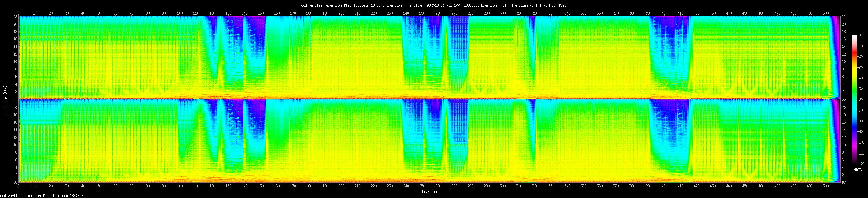Image resolution: width=868 pixels, height=198 pixels.
Task: Click the 250 tick on top time axis
Action: [422, 13]
